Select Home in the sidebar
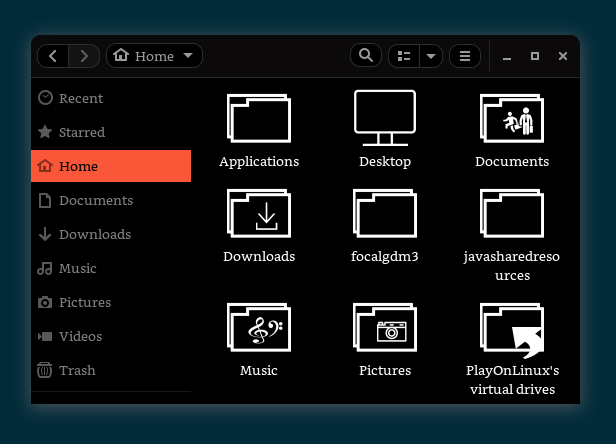The image size is (616, 444). pyautogui.click(x=111, y=166)
